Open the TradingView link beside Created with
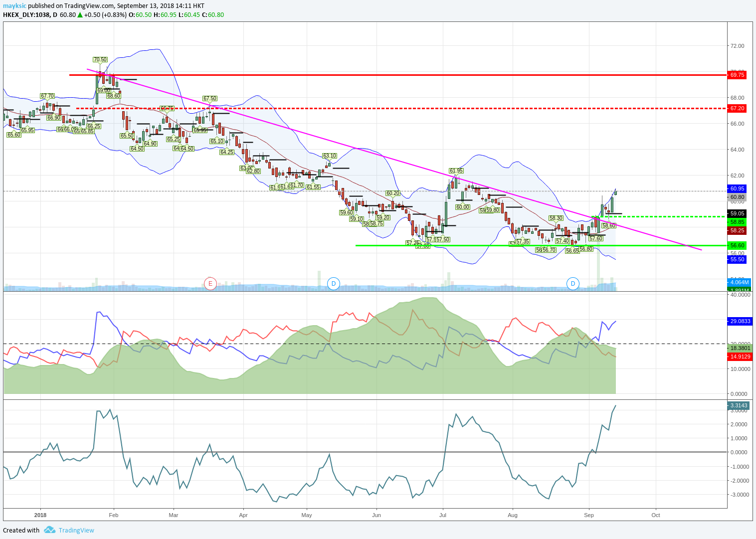The image size is (756, 539). [76, 530]
